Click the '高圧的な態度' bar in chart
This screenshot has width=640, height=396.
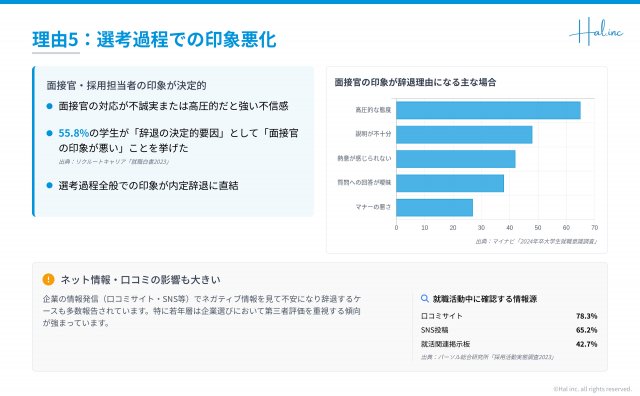point(488,110)
